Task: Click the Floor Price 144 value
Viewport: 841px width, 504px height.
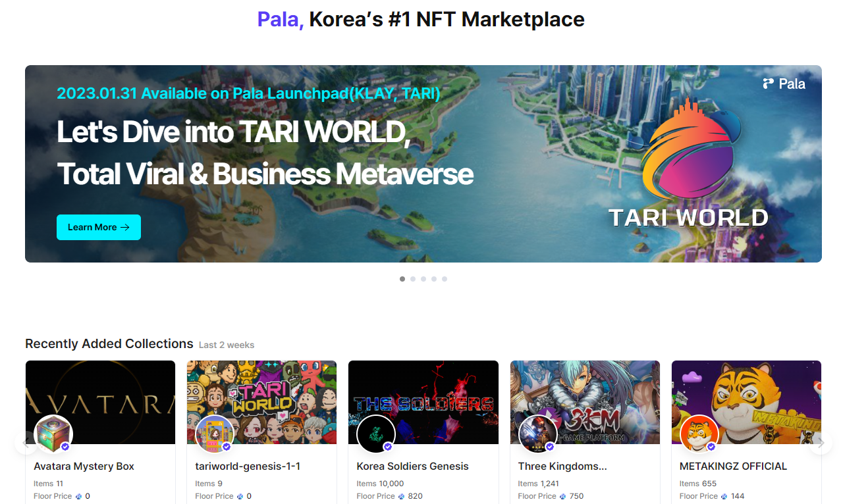Action: click(x=738, y=496)
